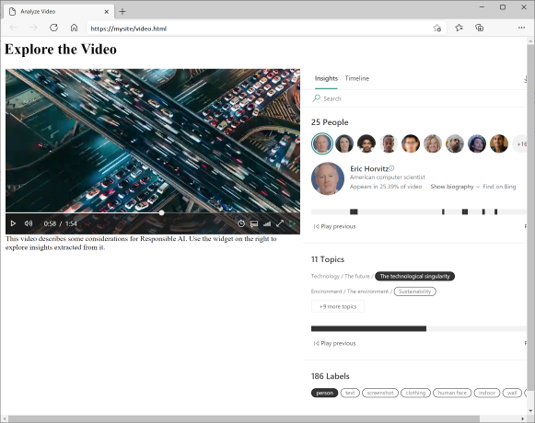
Task: Expand +9 more topics
Action: 338,306
